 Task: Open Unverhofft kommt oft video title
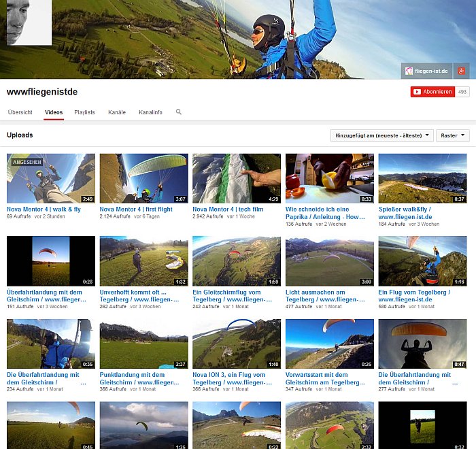click(139, 296)
